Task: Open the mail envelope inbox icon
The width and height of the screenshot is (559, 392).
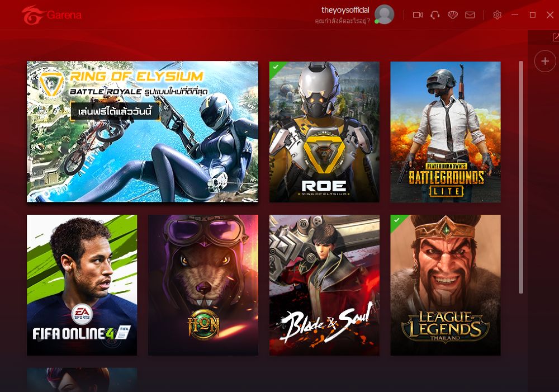Action: tap(470, 15)
